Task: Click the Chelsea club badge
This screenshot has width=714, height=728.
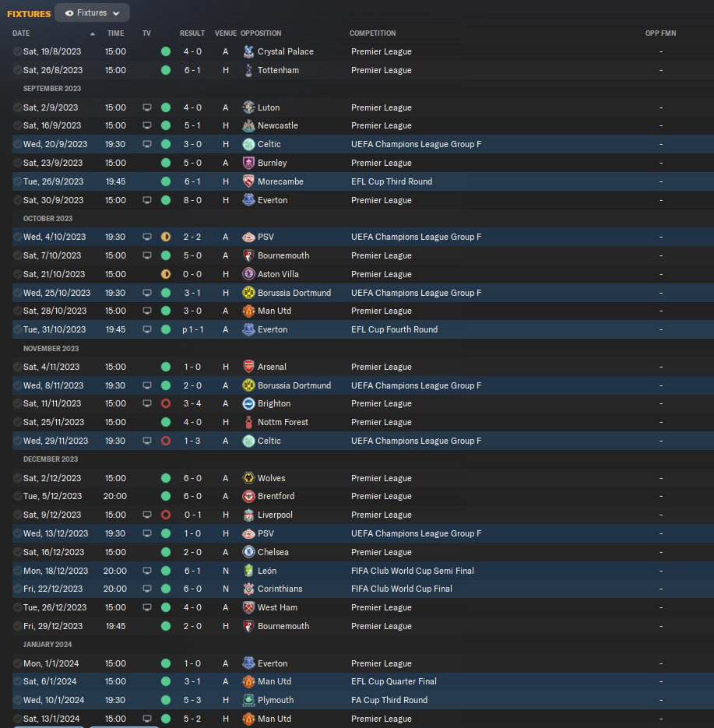Action: (249, 552)
